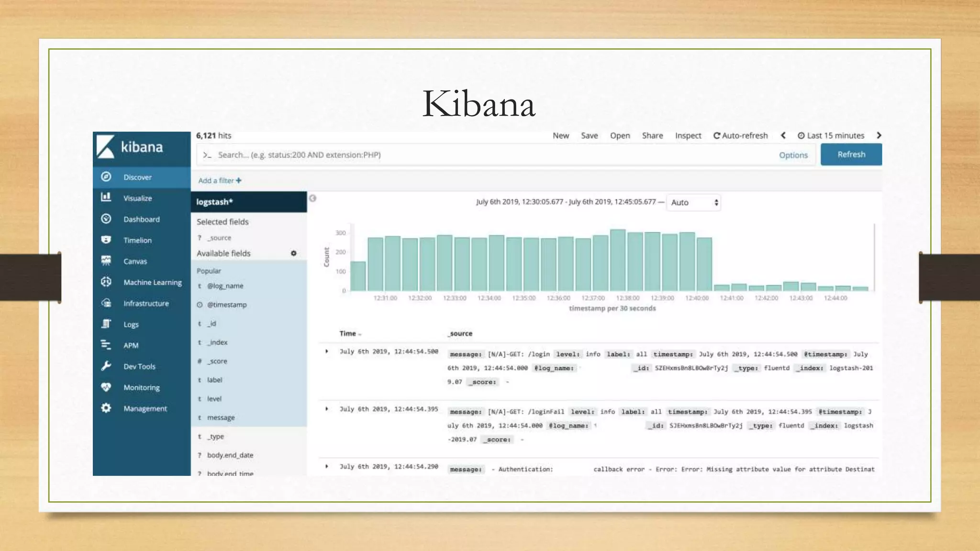Screen dimensions: 980x551
Task: Expand the 12:44:54.500 log row
Action: tap(327, 352)
